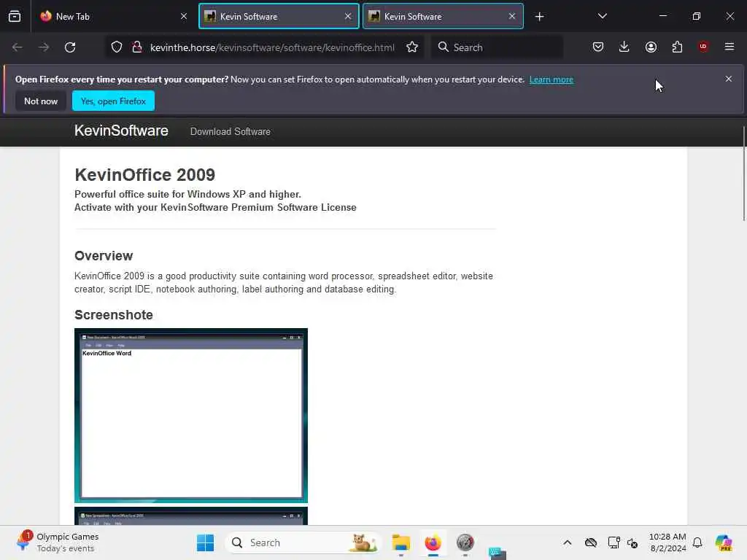Dismiss the Firefox startup notification bar
This screenshot has width=747, height=560.
click(x=729, y=79)
